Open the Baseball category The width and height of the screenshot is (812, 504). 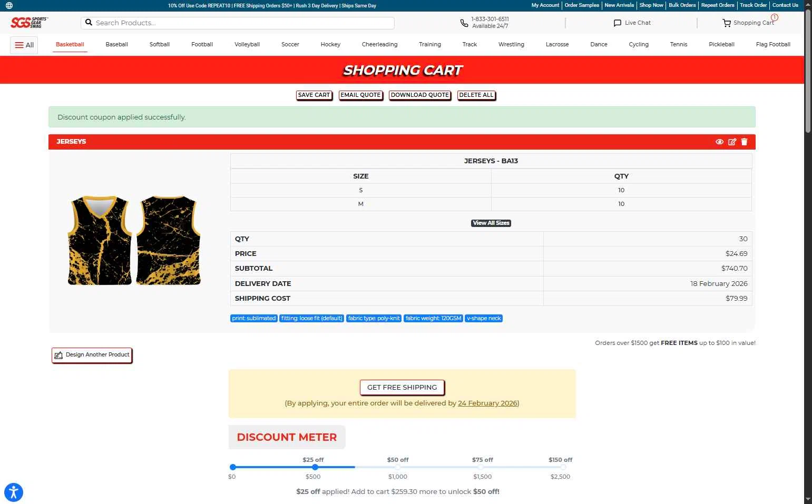click(117, 44)
